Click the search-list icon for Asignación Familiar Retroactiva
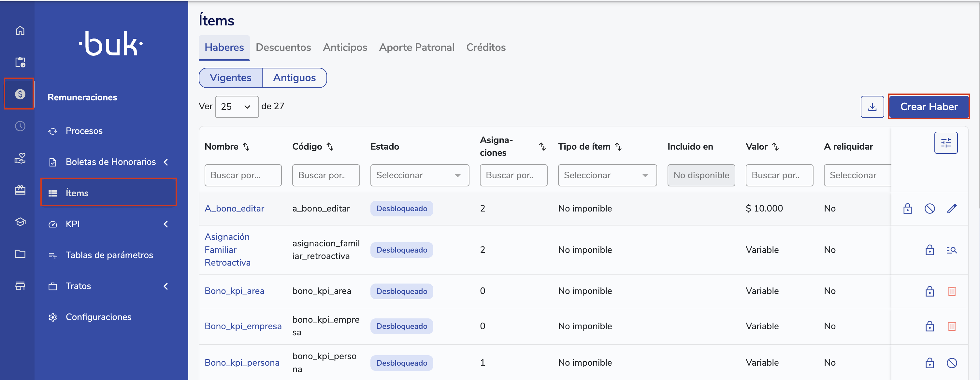980x380 pixels. (951, 250)
